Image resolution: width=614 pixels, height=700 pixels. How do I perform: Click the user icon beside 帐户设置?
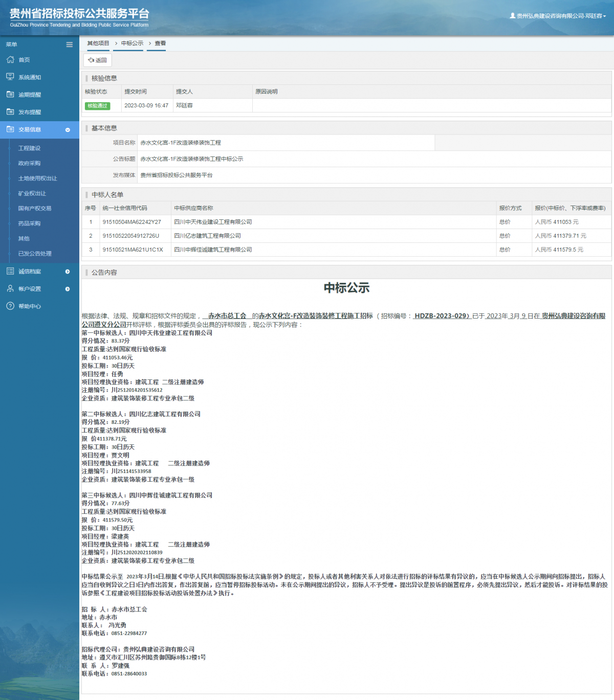point(10,288)
